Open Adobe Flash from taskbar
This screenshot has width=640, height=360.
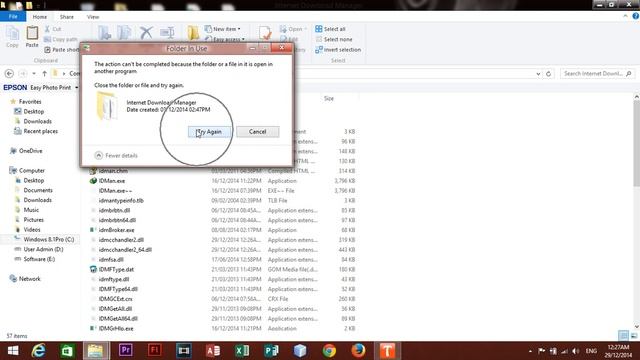(155, 351)
